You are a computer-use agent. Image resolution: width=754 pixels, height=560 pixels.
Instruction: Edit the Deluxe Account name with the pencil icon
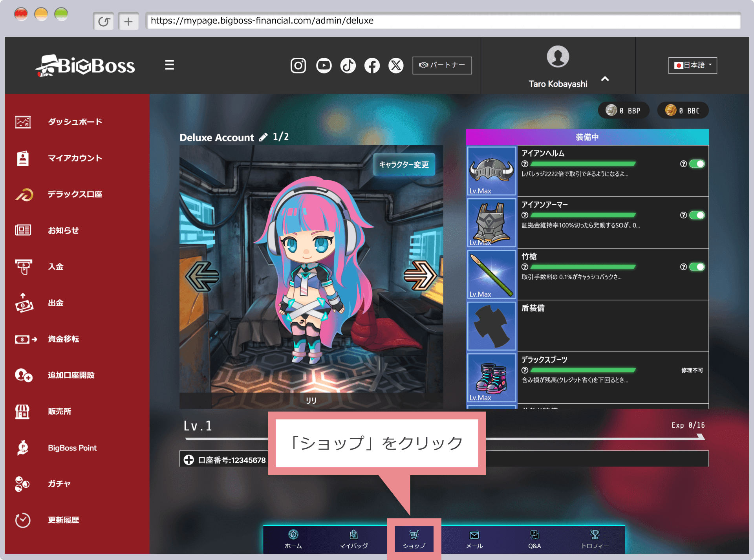click(x=263, y=137)
